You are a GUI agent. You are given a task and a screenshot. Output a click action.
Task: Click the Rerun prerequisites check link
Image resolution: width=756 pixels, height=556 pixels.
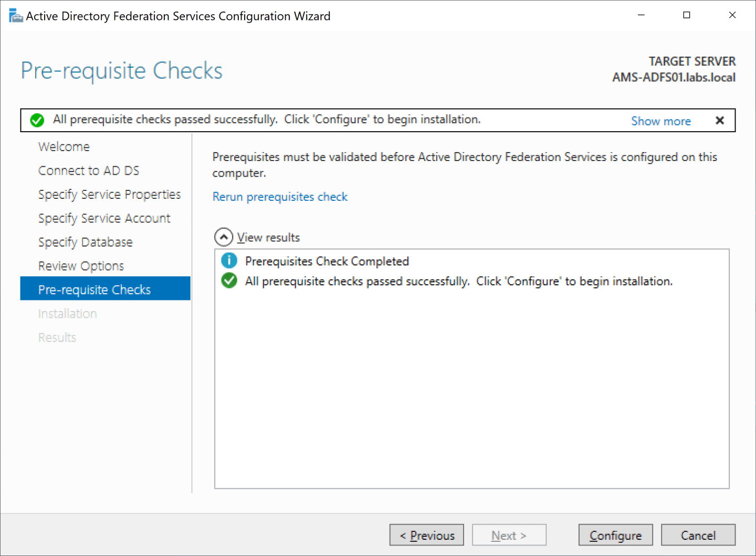[x=280, y=197]
